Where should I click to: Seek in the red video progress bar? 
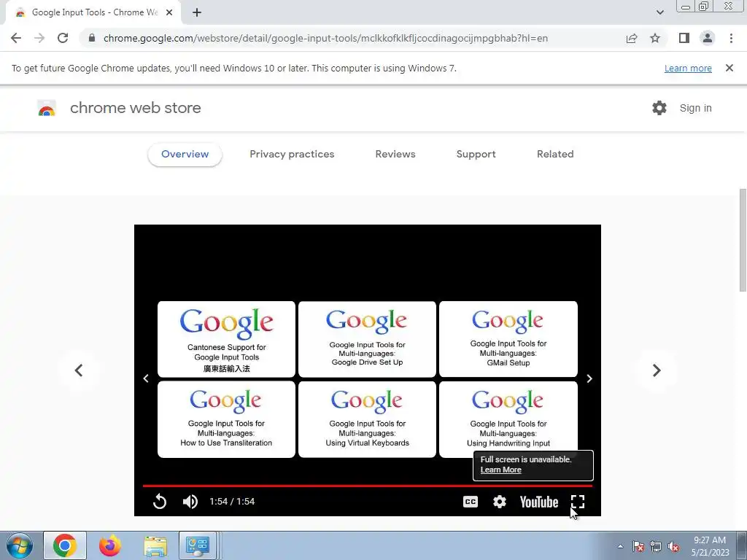click(368, 486)
